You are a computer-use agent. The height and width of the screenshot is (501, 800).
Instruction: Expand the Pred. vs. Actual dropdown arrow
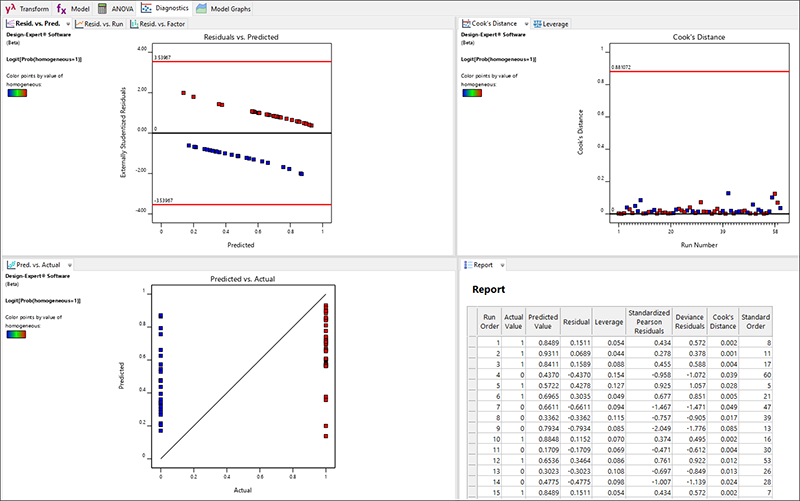pos(71,265)
